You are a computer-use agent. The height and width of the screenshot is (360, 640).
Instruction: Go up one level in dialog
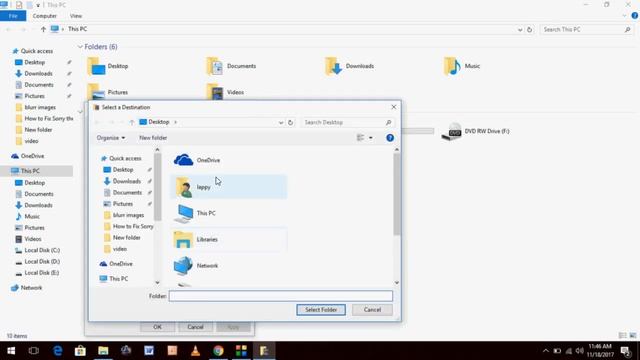(131, 122)
